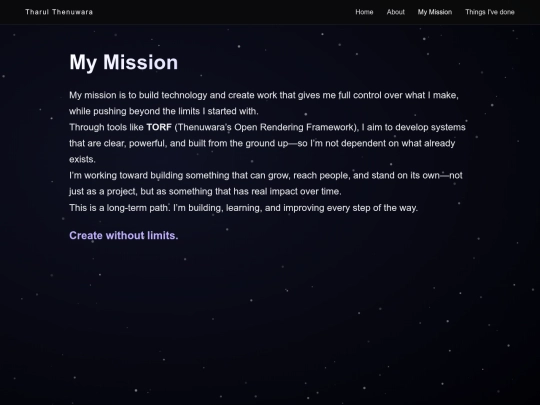Image resolution: width=540 pixels, height=405 pixels.
Task: Click the Tharul Thenuwara site title
Action: click(x=59, y=12)
